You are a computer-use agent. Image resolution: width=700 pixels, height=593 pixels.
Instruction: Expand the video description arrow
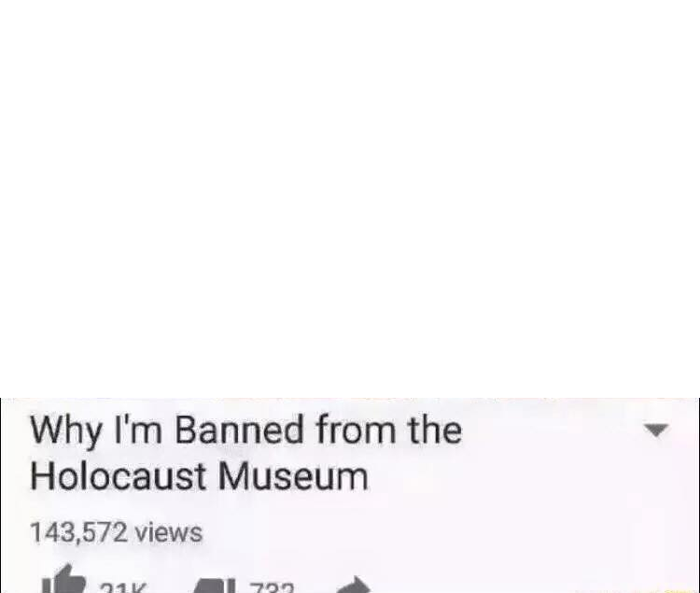click(x=656, y=430)
